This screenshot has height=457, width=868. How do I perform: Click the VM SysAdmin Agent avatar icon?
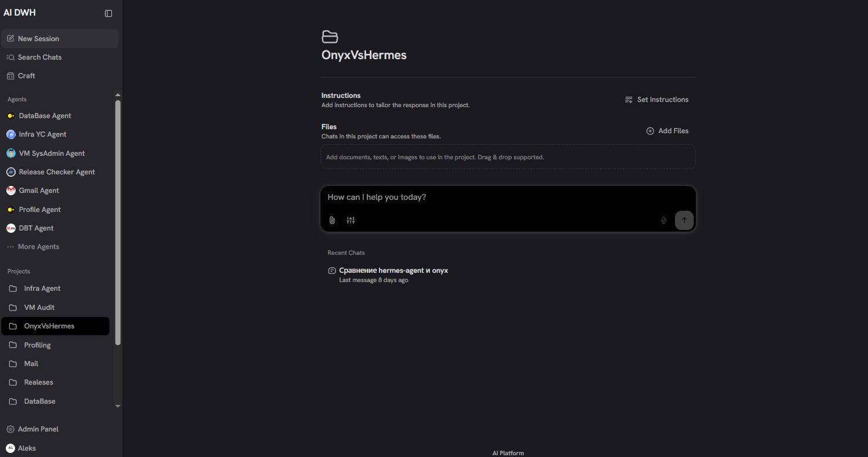(11, 153)
